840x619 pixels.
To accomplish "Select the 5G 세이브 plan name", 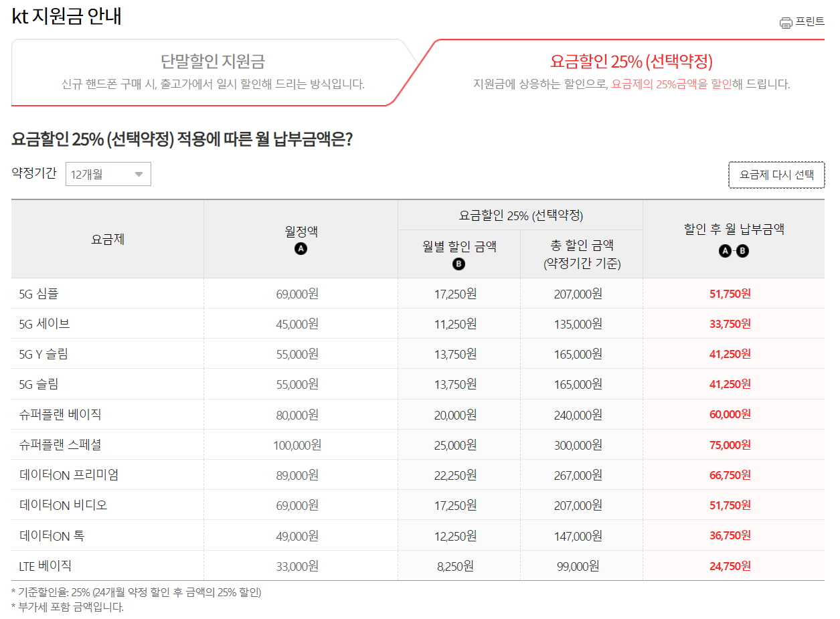I will [44, 324].
